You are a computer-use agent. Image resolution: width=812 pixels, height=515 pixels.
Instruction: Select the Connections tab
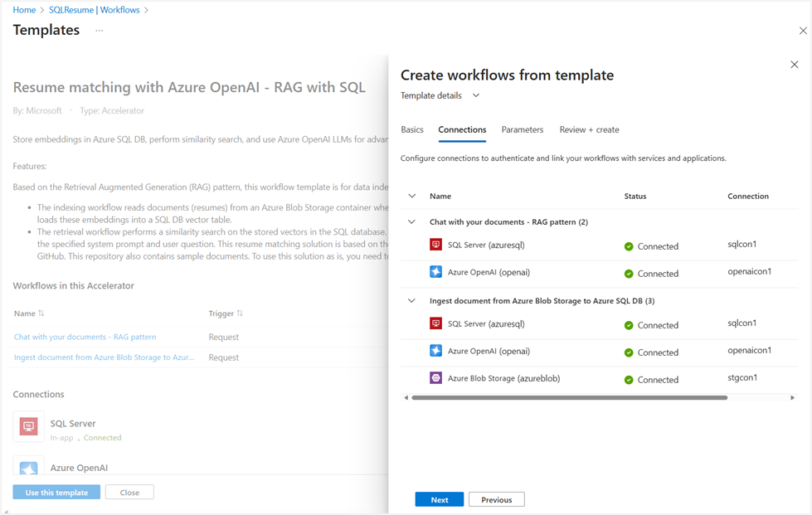click(x=462, y=129)
